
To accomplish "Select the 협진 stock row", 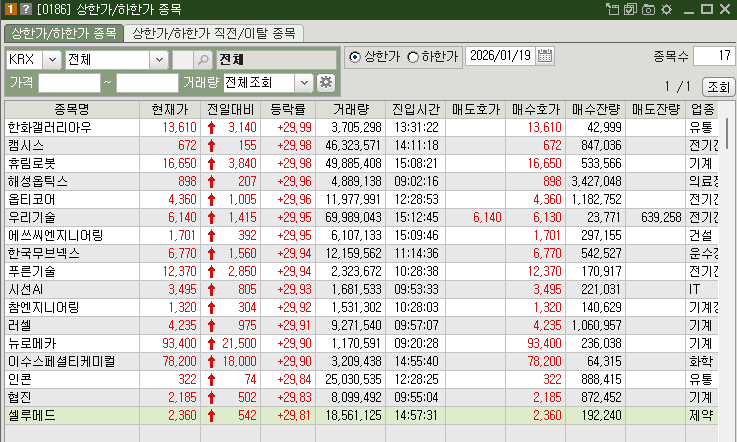I will tap(361, 397).
